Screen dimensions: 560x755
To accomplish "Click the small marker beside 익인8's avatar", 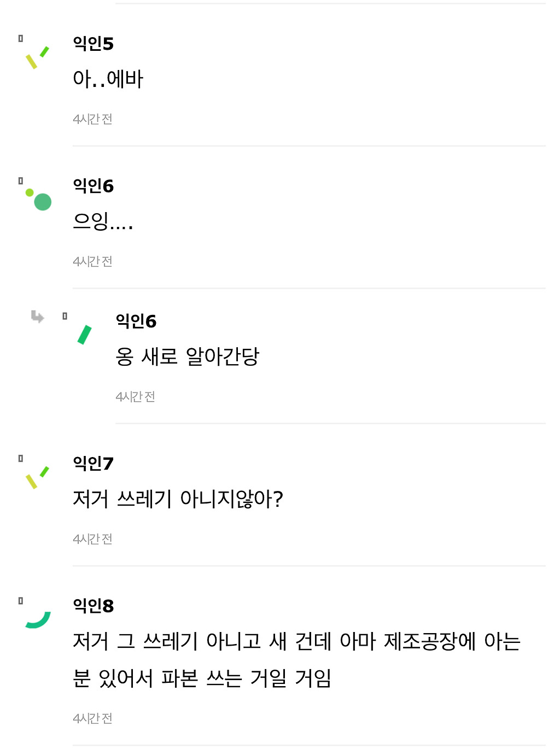I will pos(21,601).
